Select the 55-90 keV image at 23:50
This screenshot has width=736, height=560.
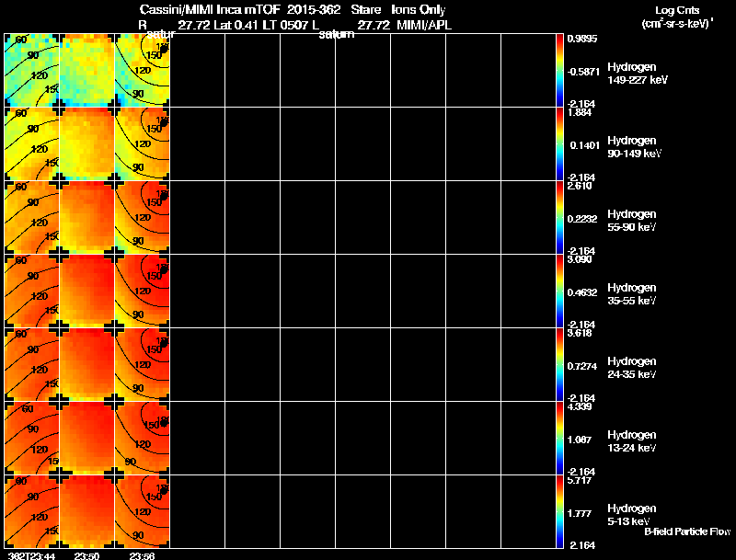tap(86, 218)
